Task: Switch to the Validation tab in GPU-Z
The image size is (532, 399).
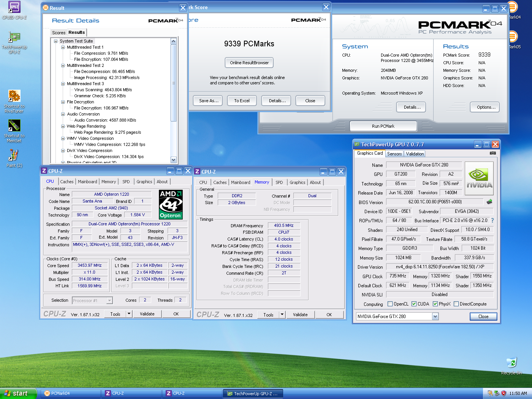Action: tap(415, 154)
